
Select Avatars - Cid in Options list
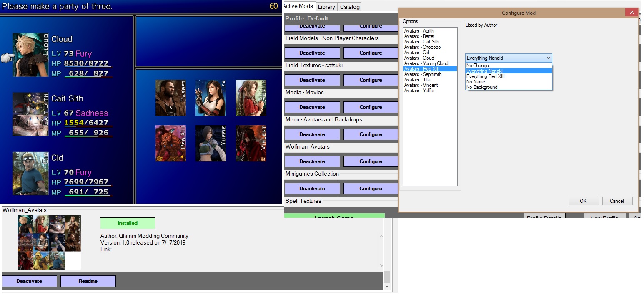pyautogui.click(x=430, y=53)
